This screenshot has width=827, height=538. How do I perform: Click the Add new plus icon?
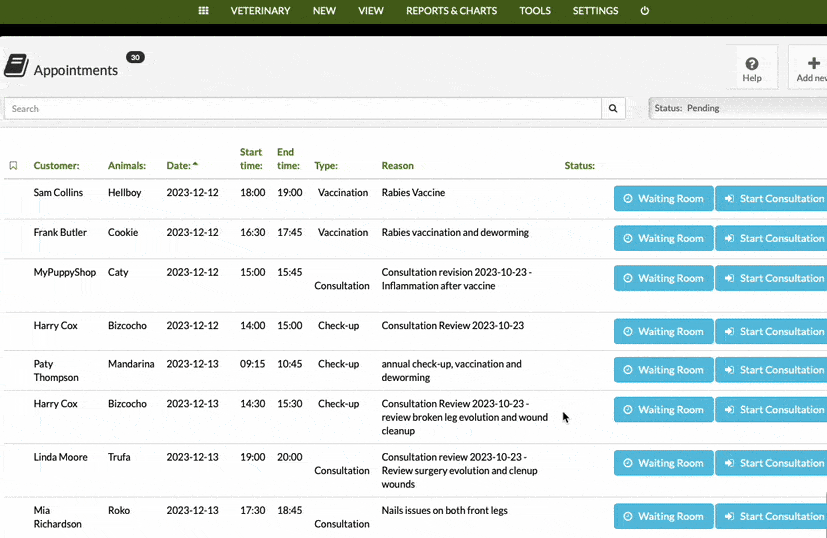click(x=814, y=63)
